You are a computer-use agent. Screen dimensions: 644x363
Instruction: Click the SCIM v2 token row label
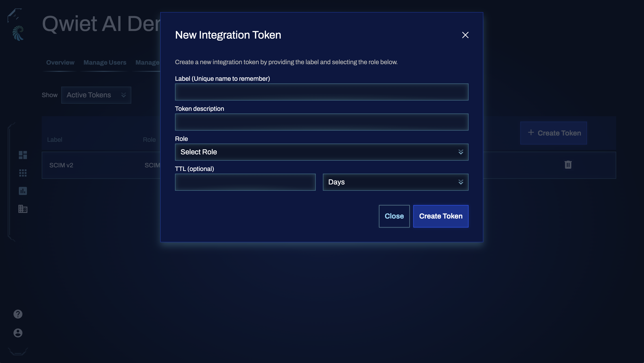pyautogui.click(x=61, y=165)
